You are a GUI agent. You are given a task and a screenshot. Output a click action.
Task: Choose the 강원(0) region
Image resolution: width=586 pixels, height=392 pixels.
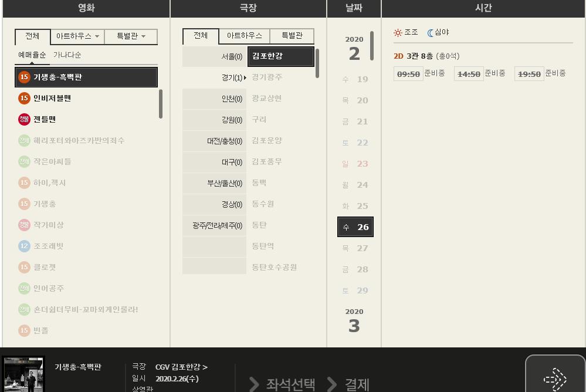coord(215,120)
